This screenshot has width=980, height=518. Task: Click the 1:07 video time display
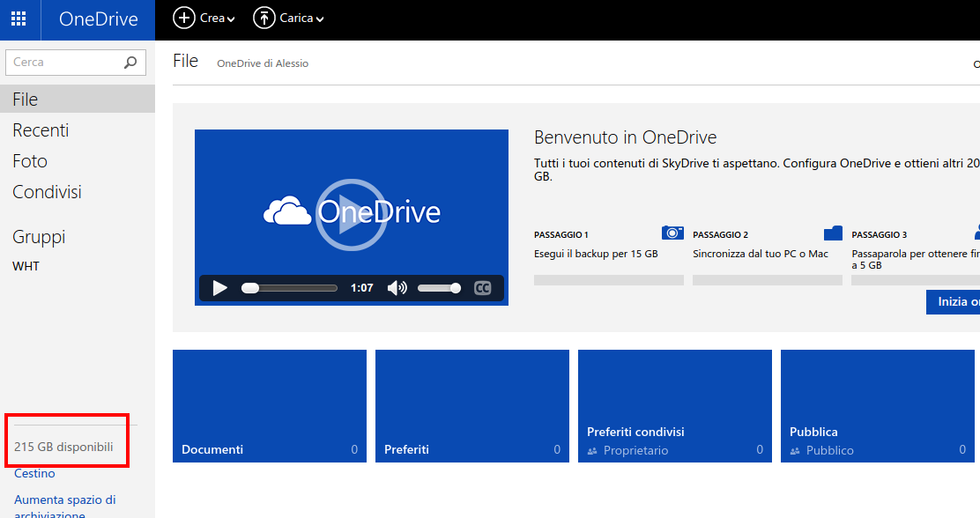pos(362,288)
